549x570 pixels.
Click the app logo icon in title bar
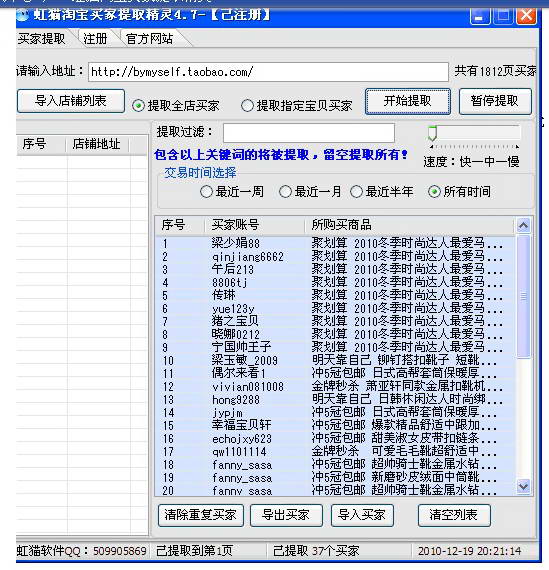click(x=23, y=15)
